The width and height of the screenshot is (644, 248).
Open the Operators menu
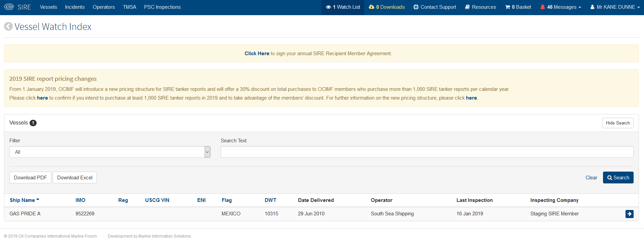pos(104,7)
